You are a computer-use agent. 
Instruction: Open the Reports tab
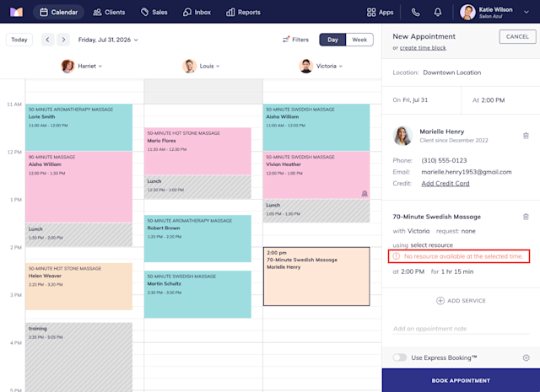coord(243,13)
